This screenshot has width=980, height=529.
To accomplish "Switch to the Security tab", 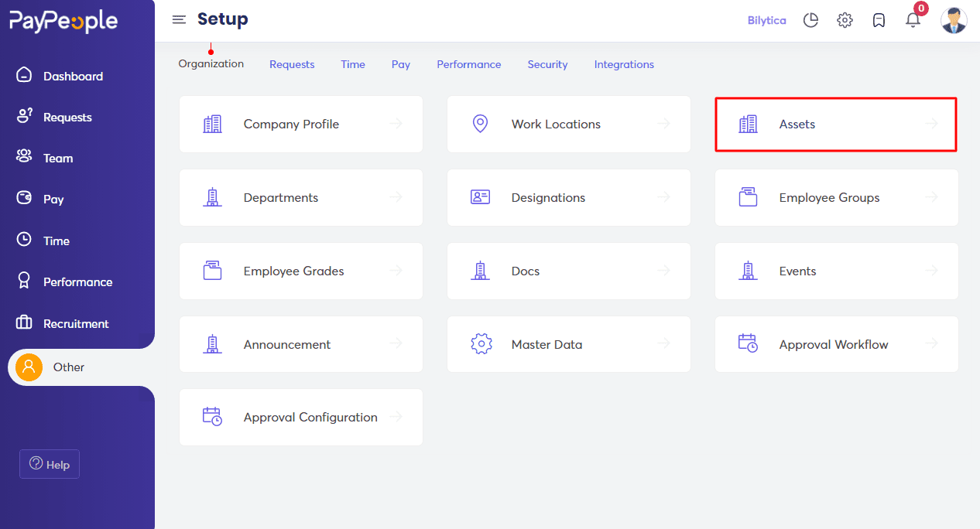I will click(547, 64).
